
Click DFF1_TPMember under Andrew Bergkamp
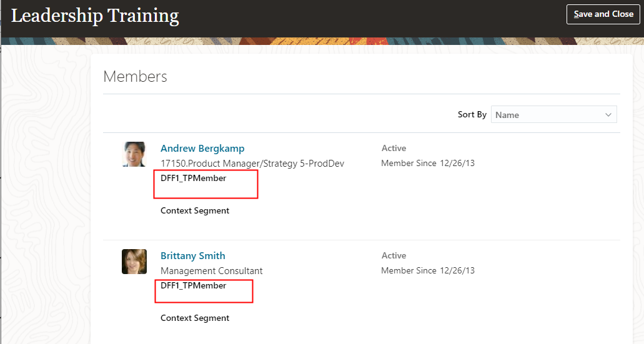pyautogui.click(x=194, y=178)
